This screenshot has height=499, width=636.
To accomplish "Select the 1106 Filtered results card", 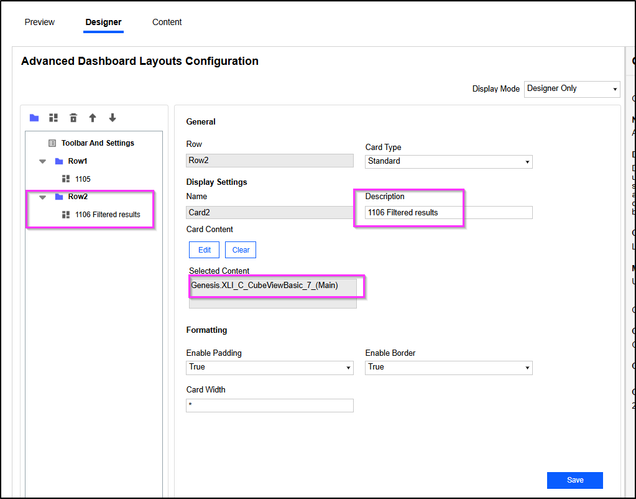I will pyautogui.click(x=107, y=214).
